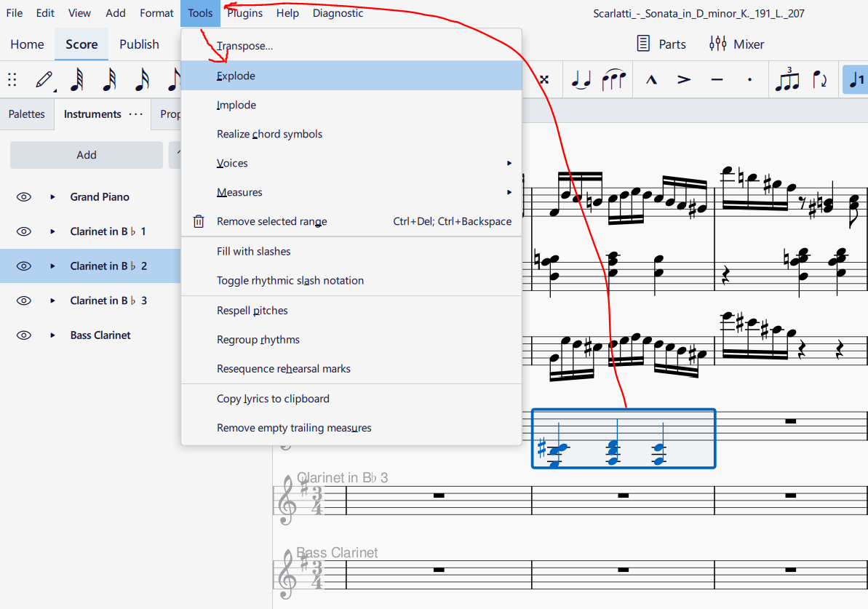Open the Measures submenu

tap(351, 192)
